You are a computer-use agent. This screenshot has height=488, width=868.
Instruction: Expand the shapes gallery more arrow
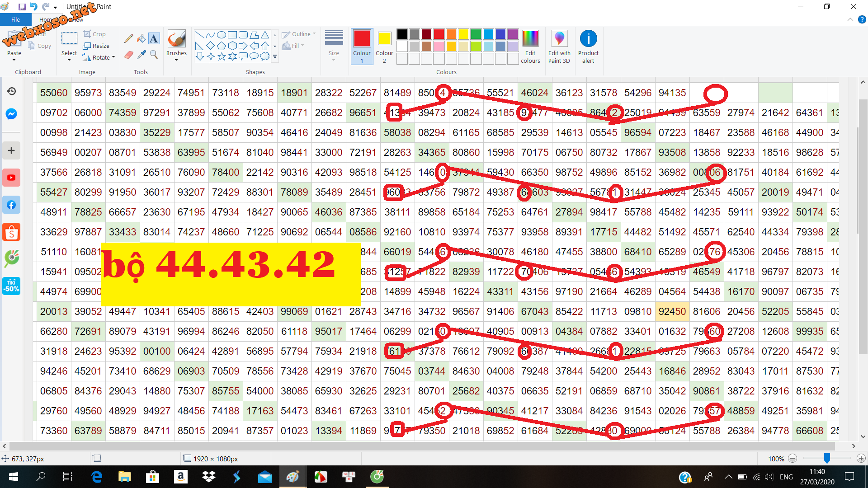click(275, 57)
